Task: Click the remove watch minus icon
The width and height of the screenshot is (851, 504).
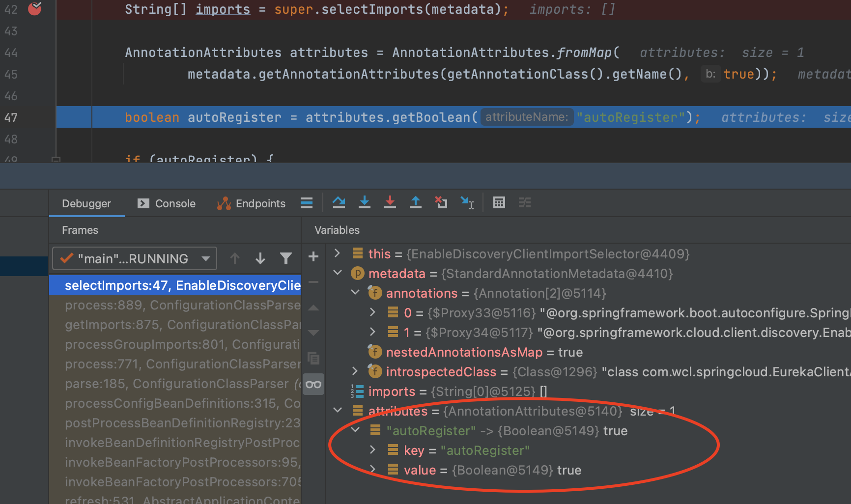Action: [313, 282]
